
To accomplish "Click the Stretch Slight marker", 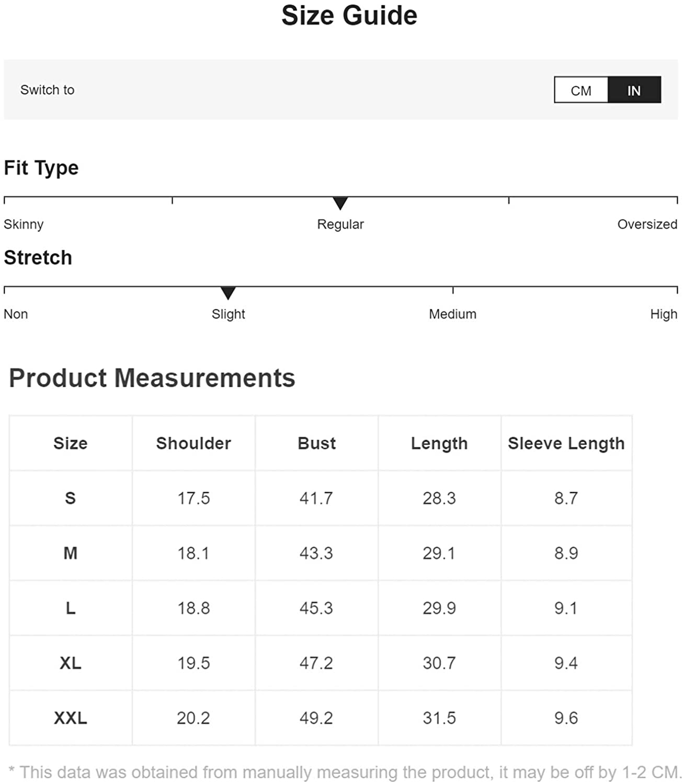I will pos(228,293).
